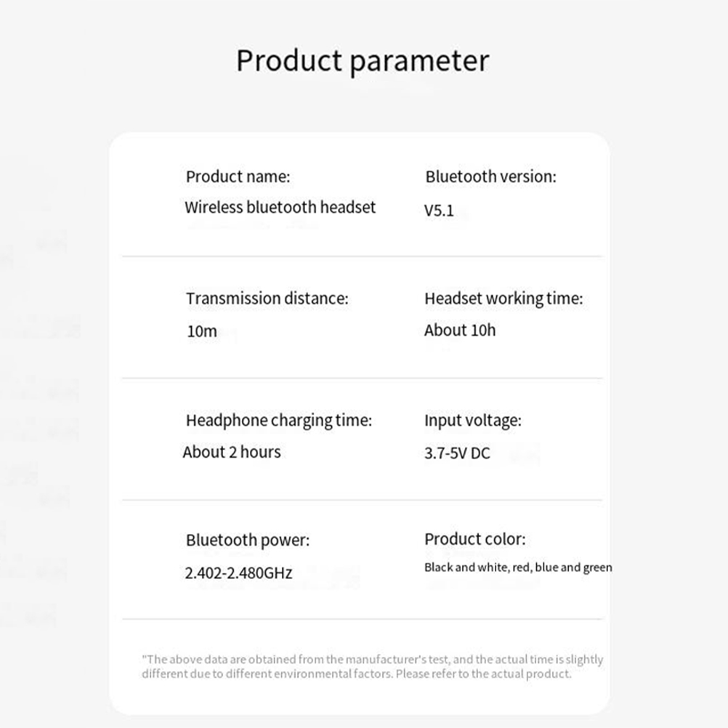Click the "3.7-5V DC" voltage value
728x728 pixels.
[x=457, y=453]
